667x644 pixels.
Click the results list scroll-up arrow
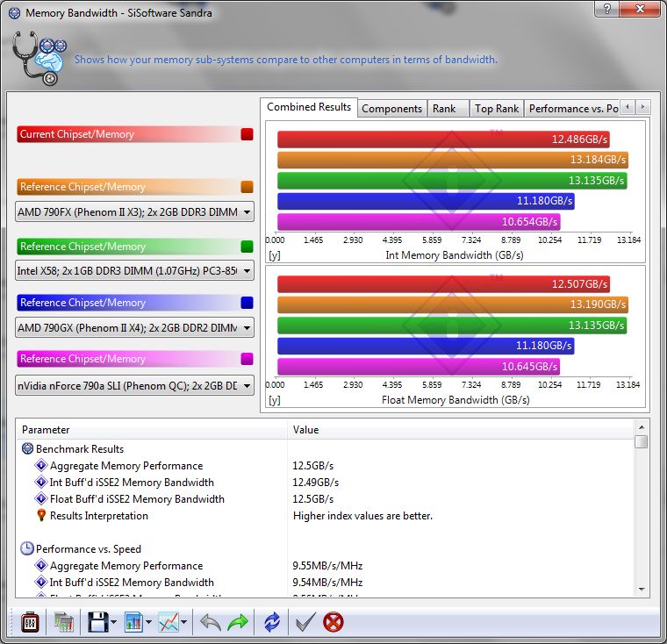point(642,426)
